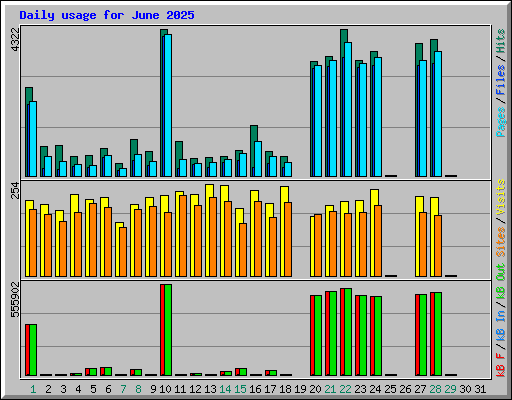Click the 'Sites' legend label
Image resolution: width=512 pixels, height=400 pixels.
pos(500,242)
